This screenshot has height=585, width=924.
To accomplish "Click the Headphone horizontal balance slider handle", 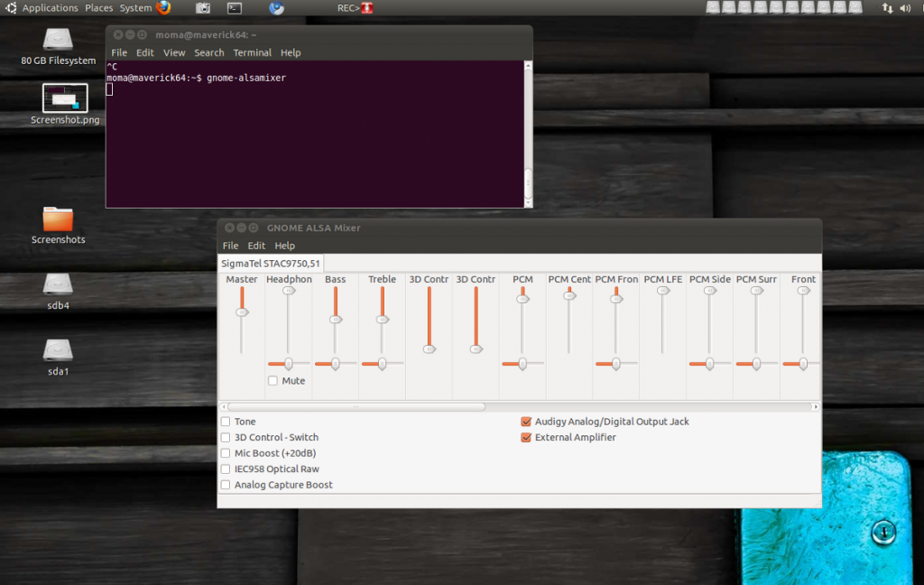I will [x=288, y=364].
